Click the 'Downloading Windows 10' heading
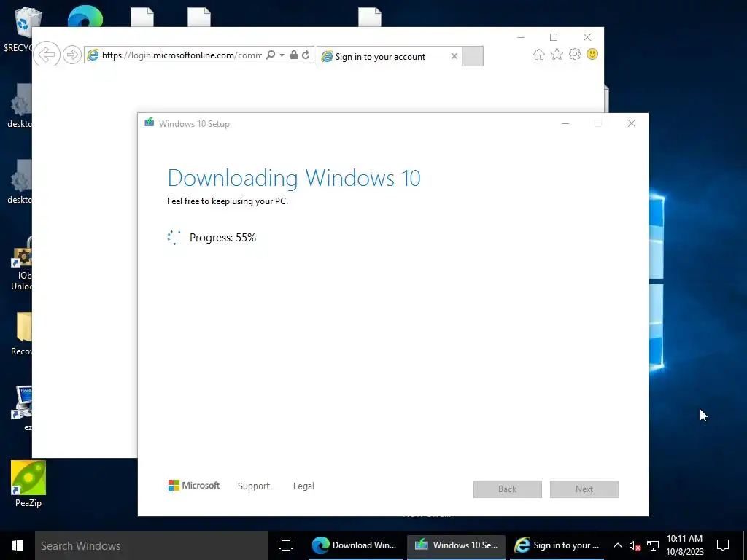The width and height of the screenshot is (747, 560). 294,178
